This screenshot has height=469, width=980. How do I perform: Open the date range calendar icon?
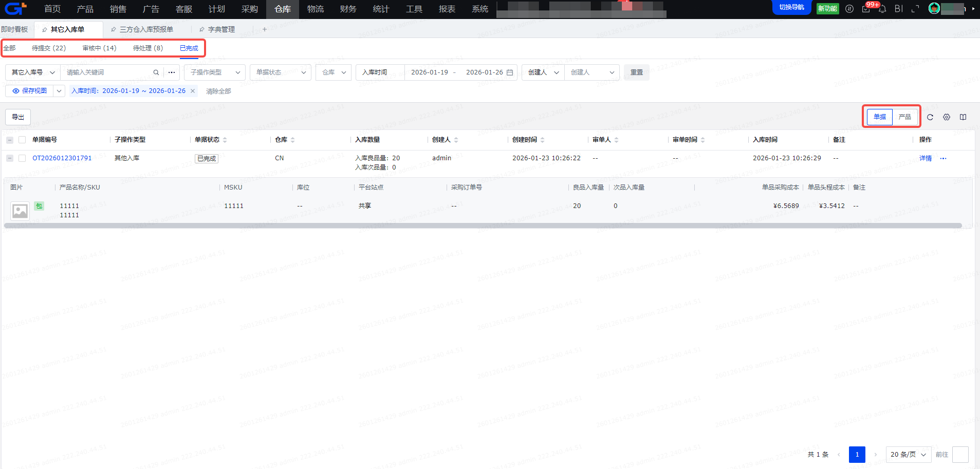pos(510,72)
